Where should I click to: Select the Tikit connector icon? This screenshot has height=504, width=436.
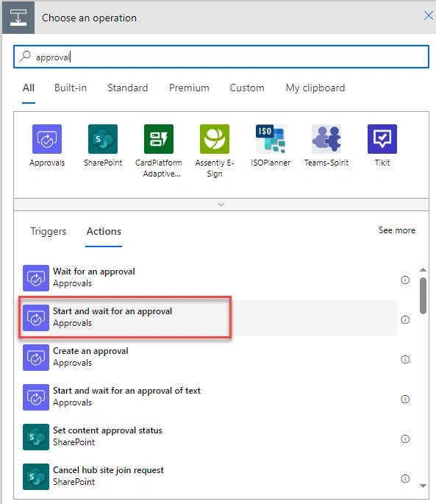382,139
